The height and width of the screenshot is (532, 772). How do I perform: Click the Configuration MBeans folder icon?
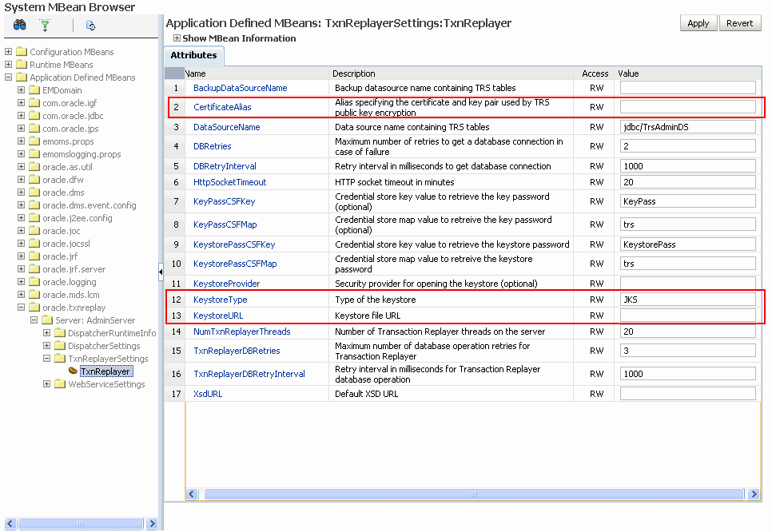[x=21, y=51]
